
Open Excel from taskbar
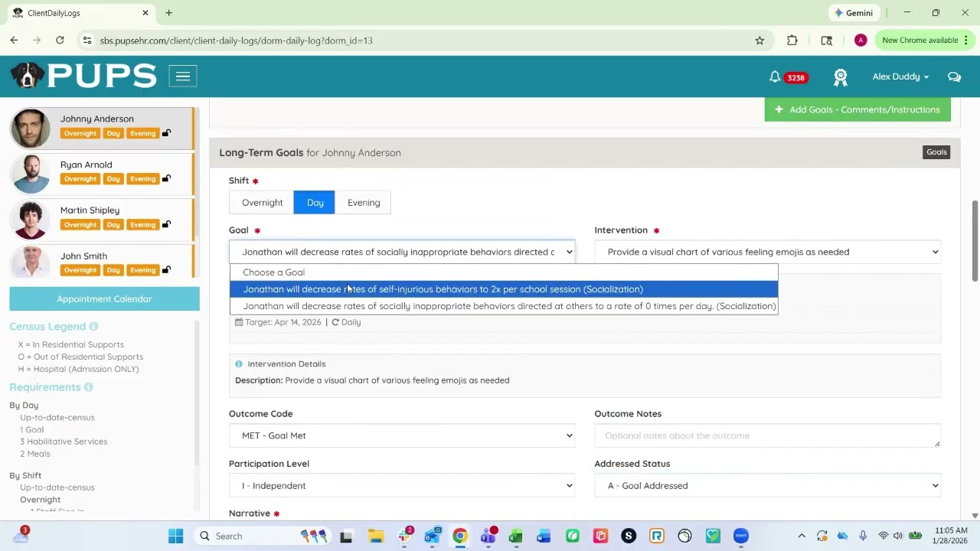click(x=515, y=536)
